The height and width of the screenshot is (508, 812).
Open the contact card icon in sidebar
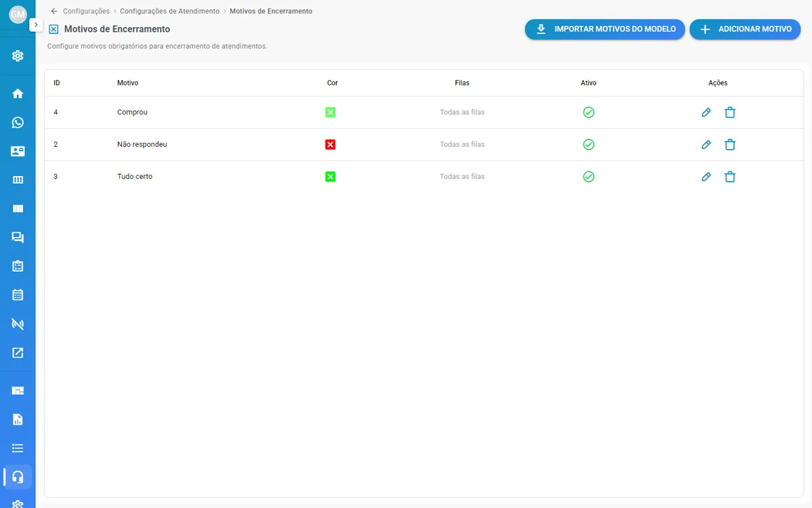coord(18,151)
